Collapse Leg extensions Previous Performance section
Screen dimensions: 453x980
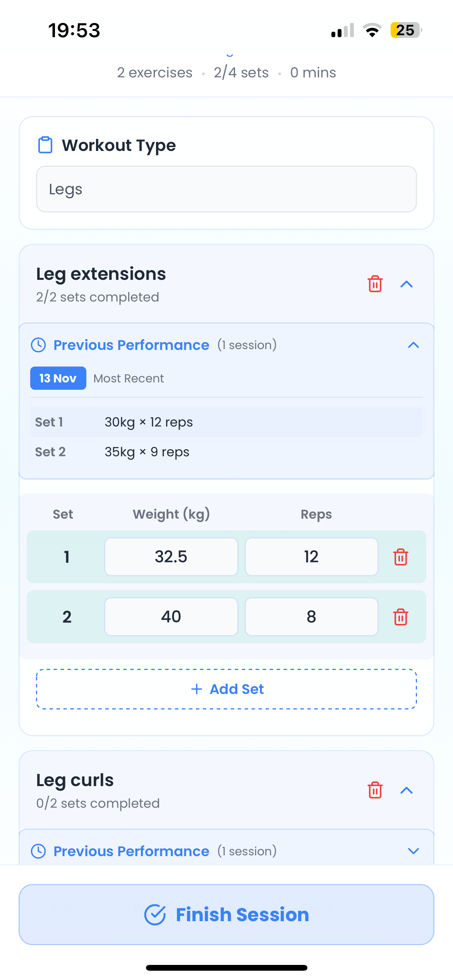coord(414,345)
